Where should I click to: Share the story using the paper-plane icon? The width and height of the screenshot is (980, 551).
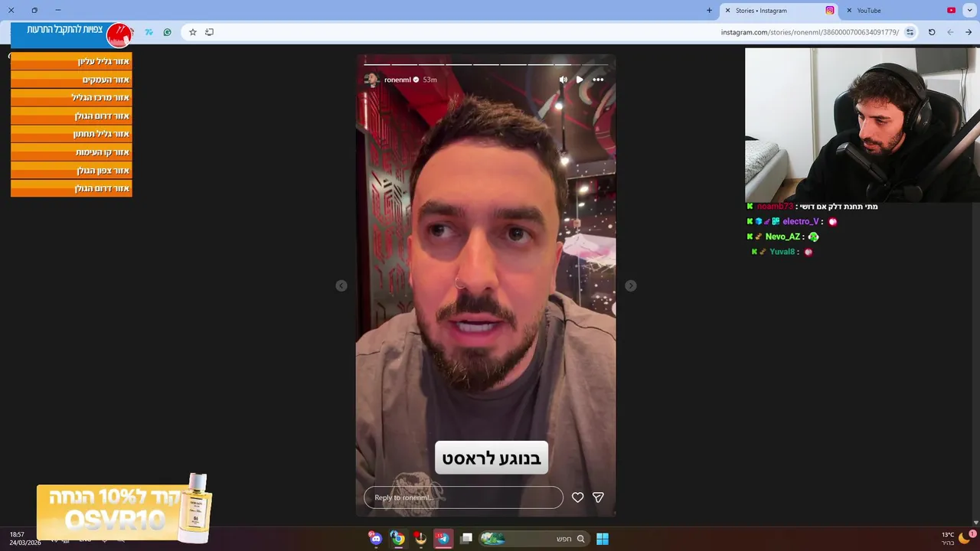pyautogui.click(x=598, y=497)
